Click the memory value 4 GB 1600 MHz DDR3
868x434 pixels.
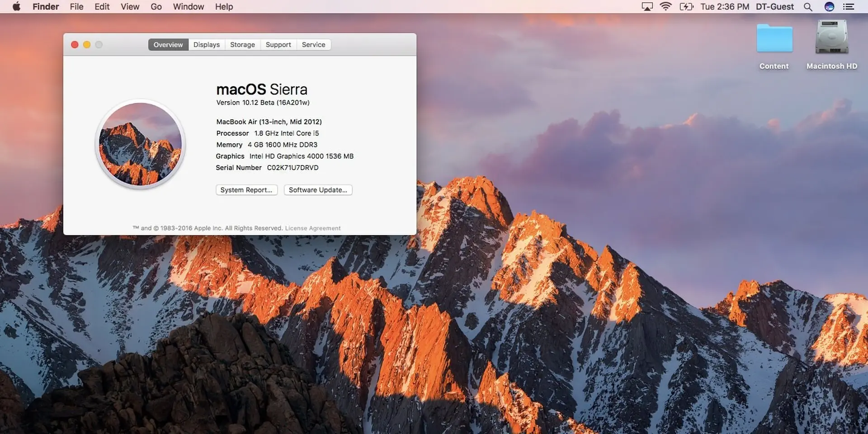tap(283, 145)
